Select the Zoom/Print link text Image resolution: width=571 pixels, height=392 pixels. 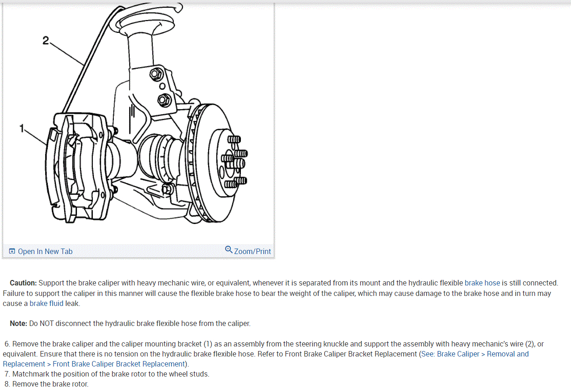pyautogui.click(x=252, y=251)
